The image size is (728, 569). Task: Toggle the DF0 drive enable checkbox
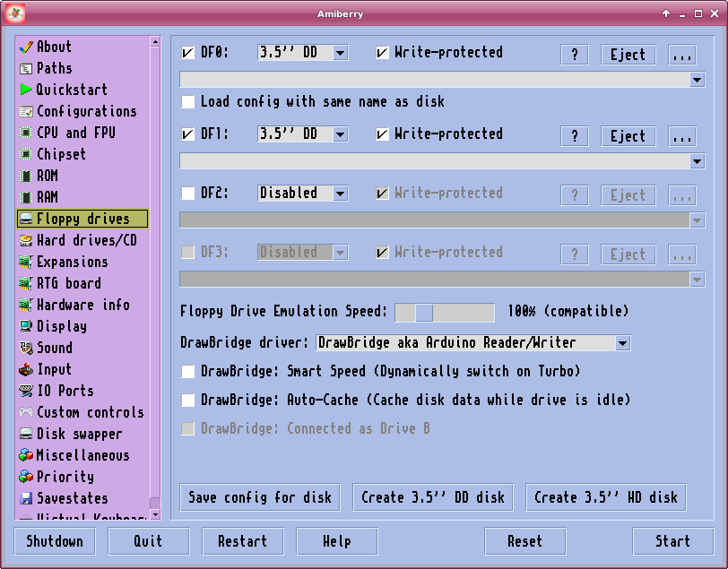[188, 53]
